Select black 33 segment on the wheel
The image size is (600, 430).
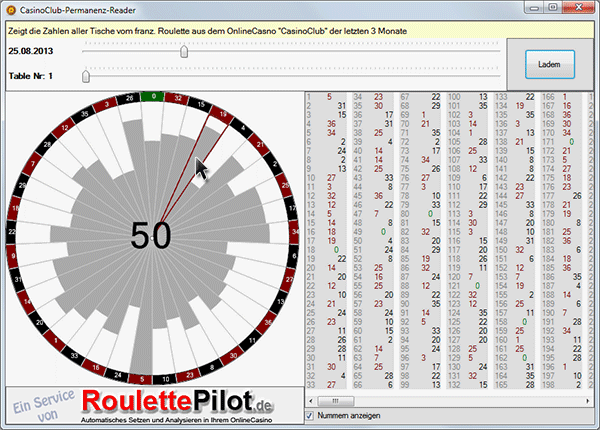[x=74, y=355]
